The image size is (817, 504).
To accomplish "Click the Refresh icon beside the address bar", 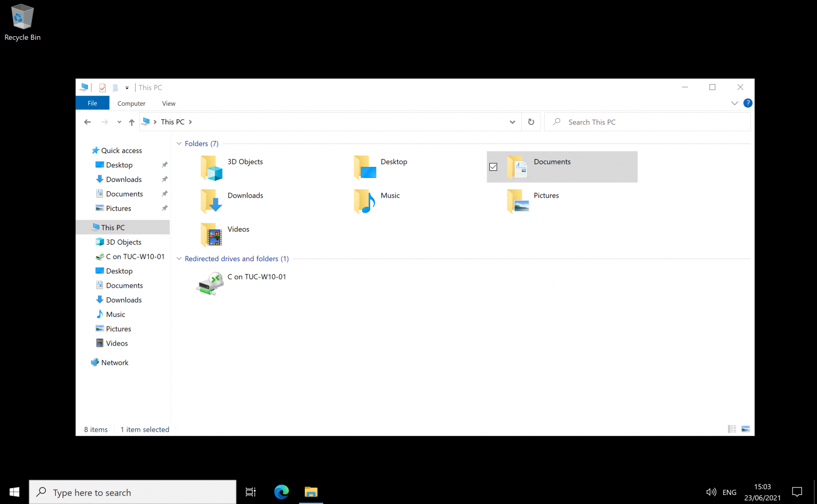I will coord(530,122).
